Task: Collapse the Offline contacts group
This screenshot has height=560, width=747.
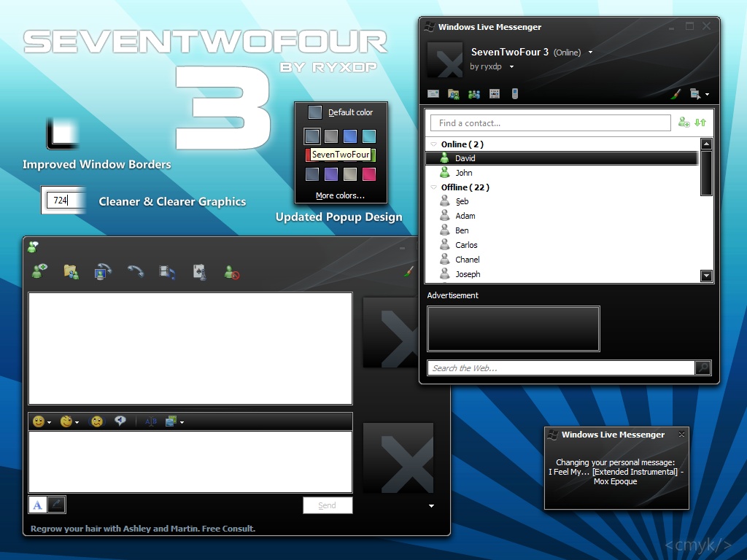Action: tap(433, 187)
